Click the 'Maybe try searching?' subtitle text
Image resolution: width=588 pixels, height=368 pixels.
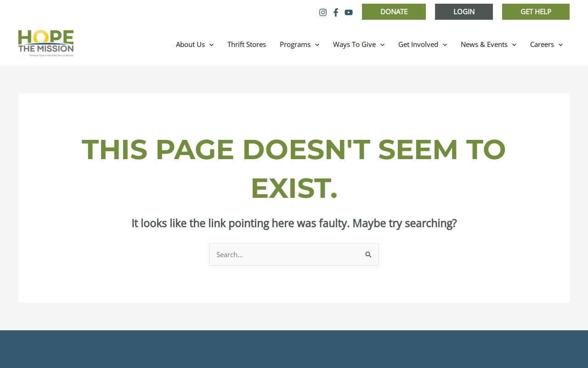[405, 224]
